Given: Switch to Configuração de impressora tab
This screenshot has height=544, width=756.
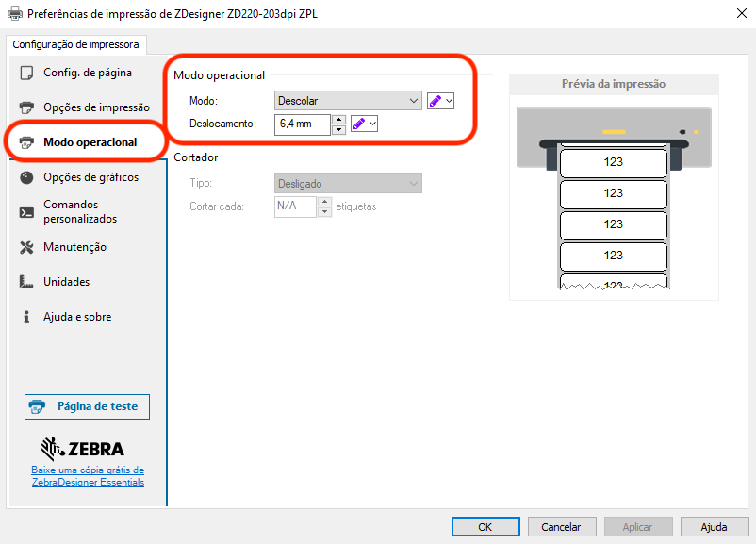Looking at the screenshot, I should [x=75, y=44].
